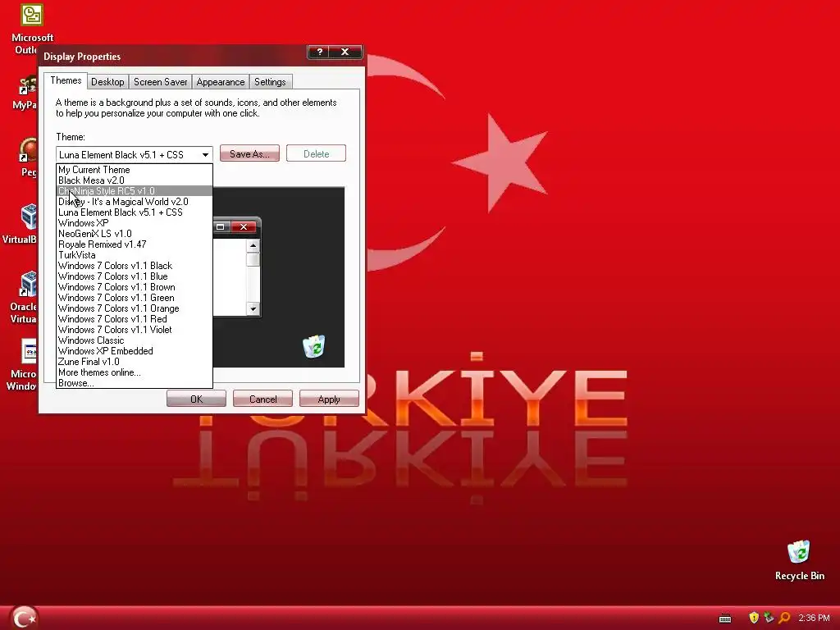Open the MyPa desktop shortcut icon
Viewport: 840px width, 630px height.
(28, 85)
